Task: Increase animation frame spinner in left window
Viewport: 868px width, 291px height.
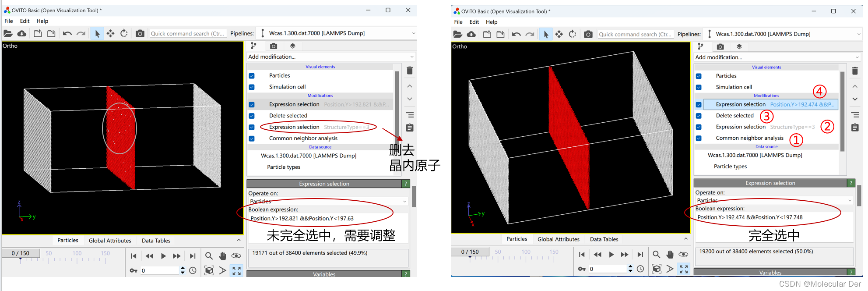Action: pyautogui.click(x=183, y=268)
